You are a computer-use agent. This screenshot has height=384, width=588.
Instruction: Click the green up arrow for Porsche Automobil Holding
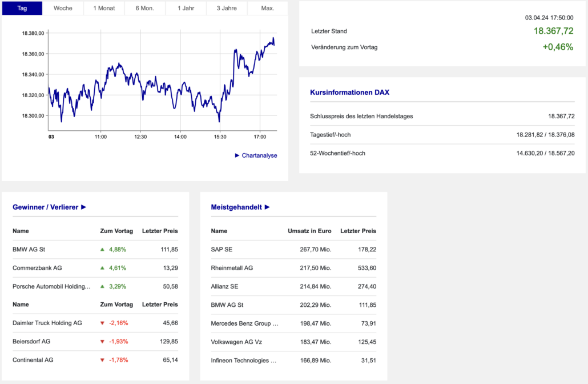coord(102,286)
